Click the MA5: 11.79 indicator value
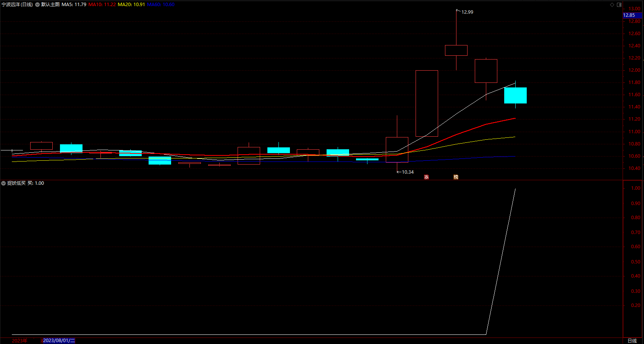The image size is (644, 344). pos(74,5)
